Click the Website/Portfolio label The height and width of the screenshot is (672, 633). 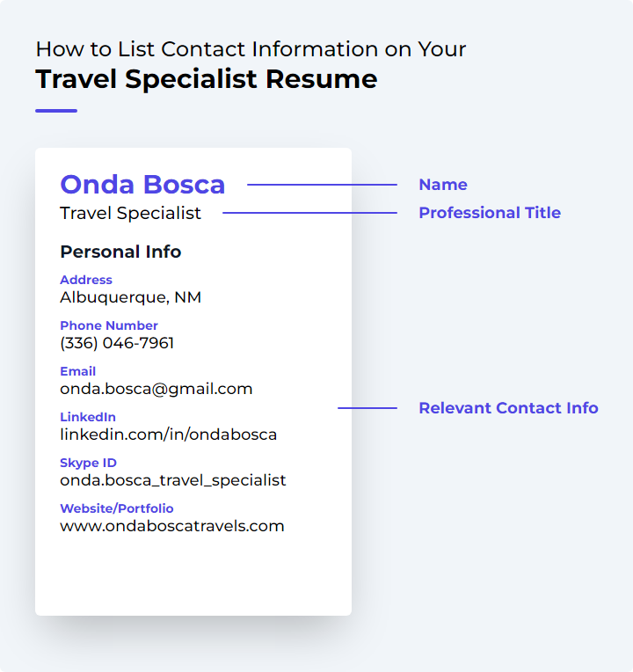[117, 508]
